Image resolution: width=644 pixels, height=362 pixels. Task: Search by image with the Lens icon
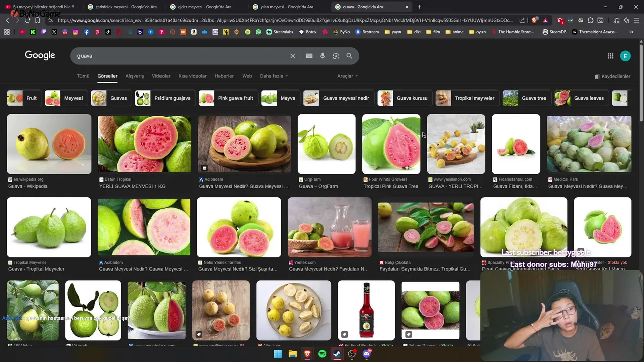coord(336,56)
